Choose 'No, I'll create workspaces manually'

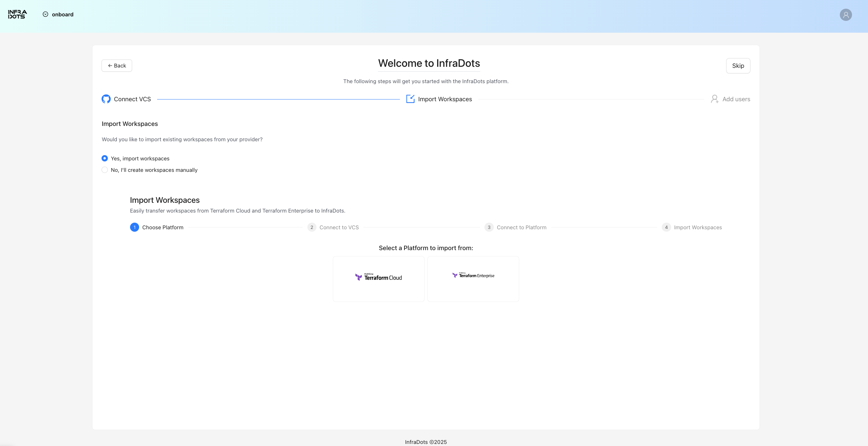pyautogui.click(x=105, y=170)
